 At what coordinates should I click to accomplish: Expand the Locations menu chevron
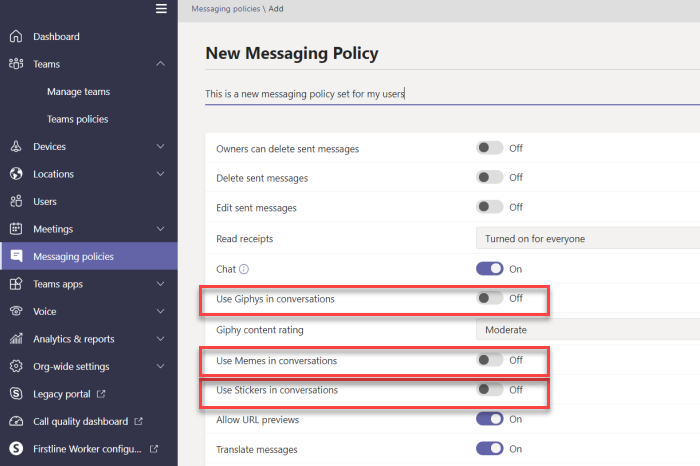coord(161,174)
